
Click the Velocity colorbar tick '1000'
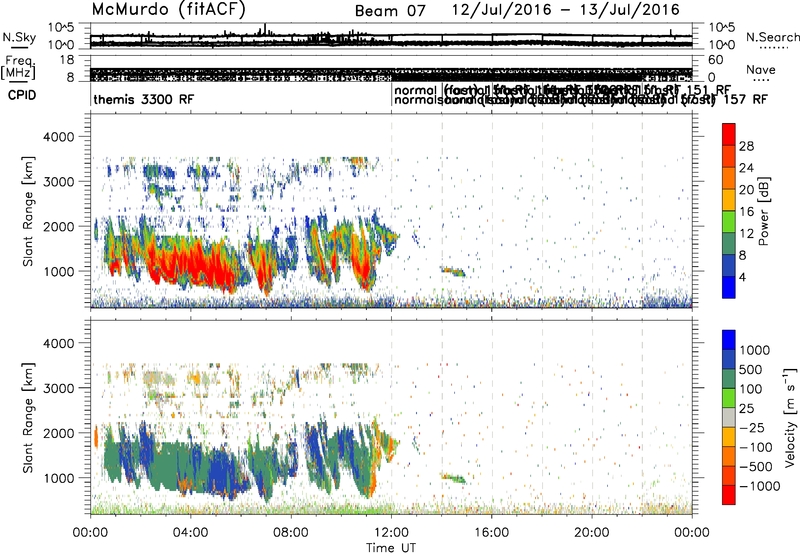click(x=755, y=350)
